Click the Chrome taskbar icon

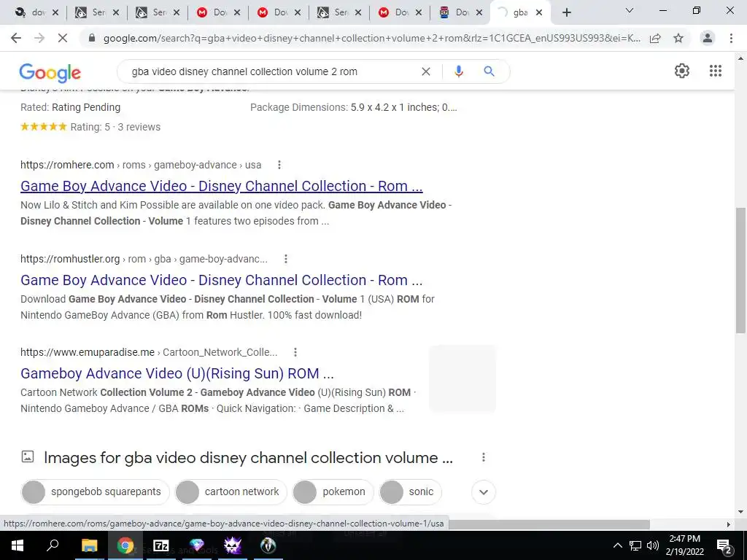coord(125,545)
